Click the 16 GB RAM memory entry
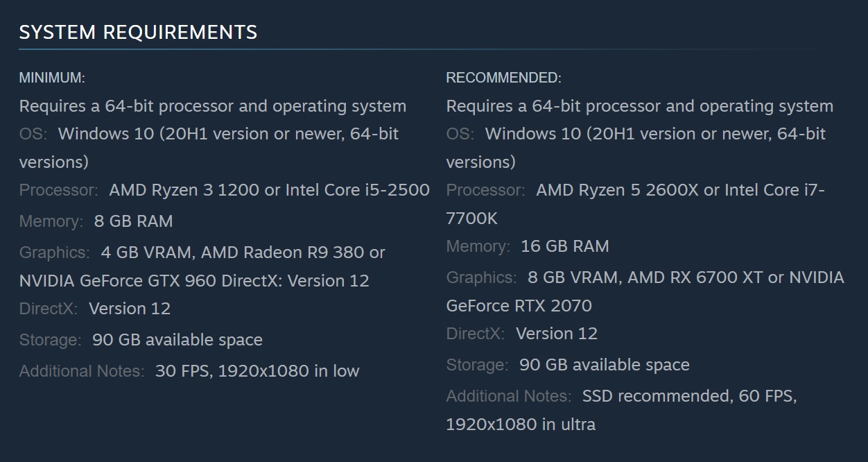868x462 pixels. click(x=565, y=246)
